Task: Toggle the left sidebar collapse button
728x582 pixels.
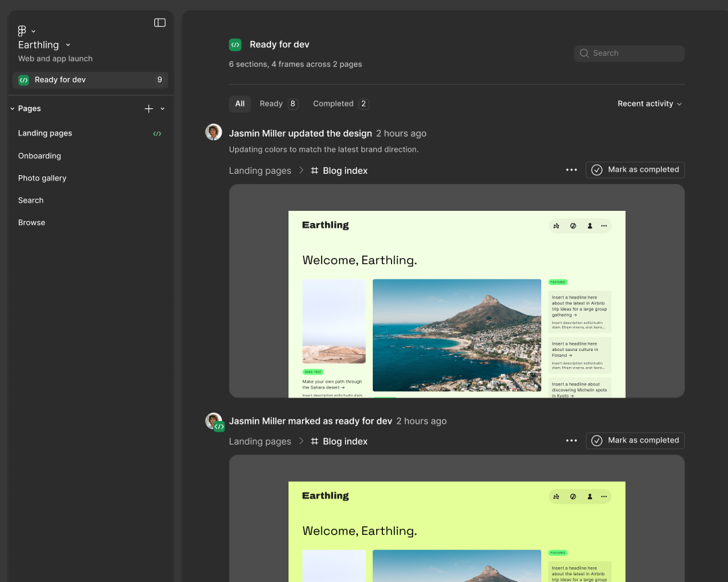Action: pyautogui.click(x=160, y=22)
